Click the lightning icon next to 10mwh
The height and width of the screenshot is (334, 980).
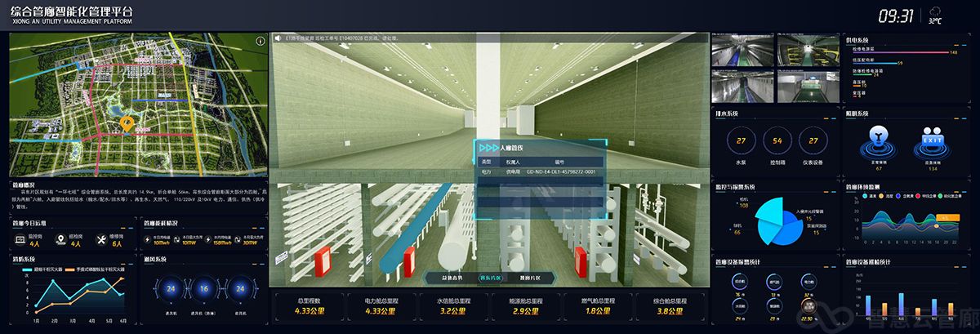click(147, 239)
